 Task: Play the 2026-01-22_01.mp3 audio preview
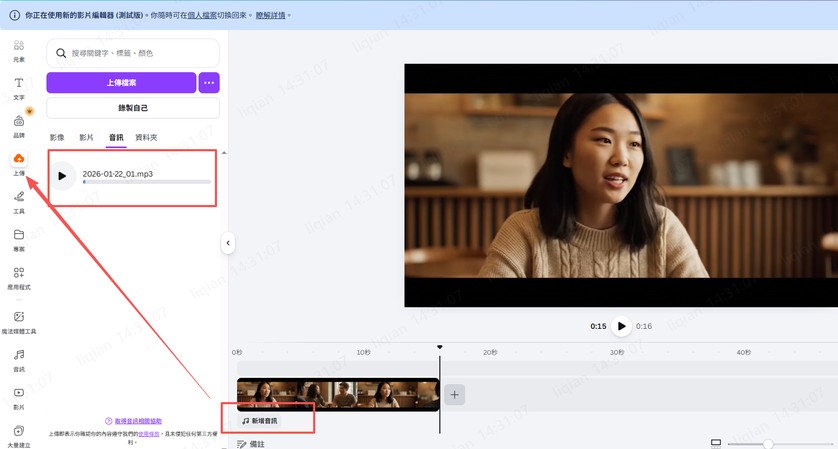63,176
